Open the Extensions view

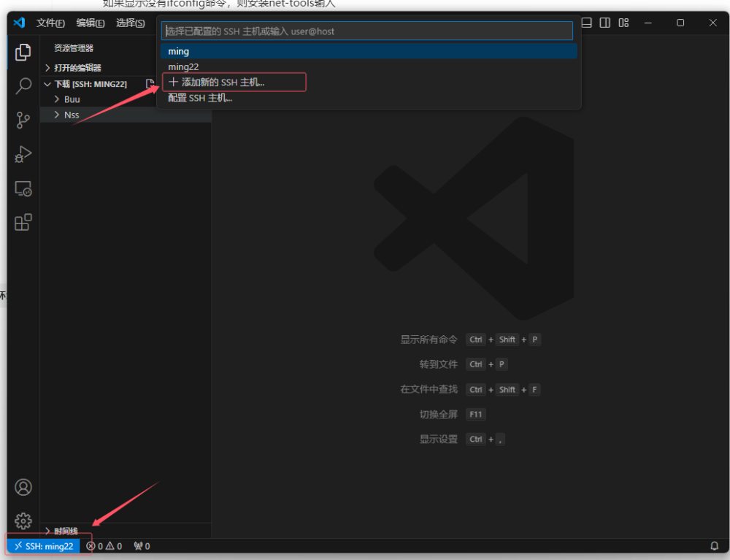tap(23, 222)
